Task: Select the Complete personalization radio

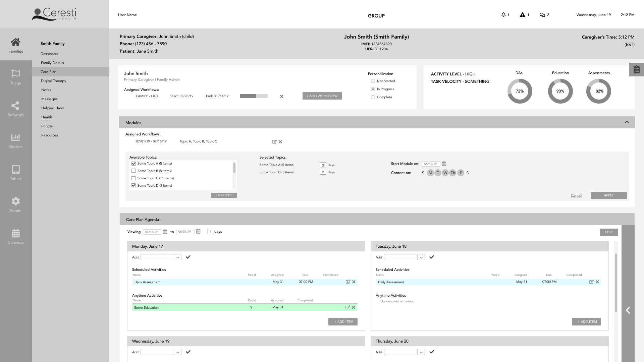Action: point(373,97)
